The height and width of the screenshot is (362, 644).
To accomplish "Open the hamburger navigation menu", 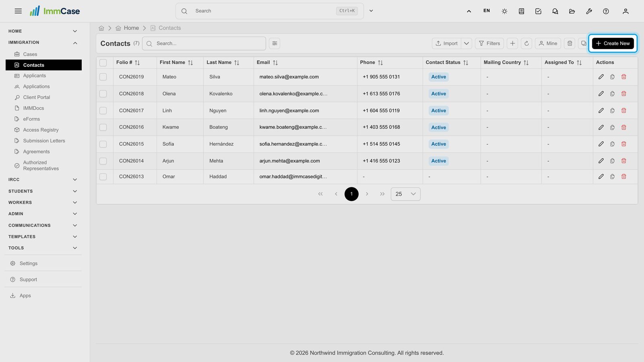I will click(x=18, y=11).
